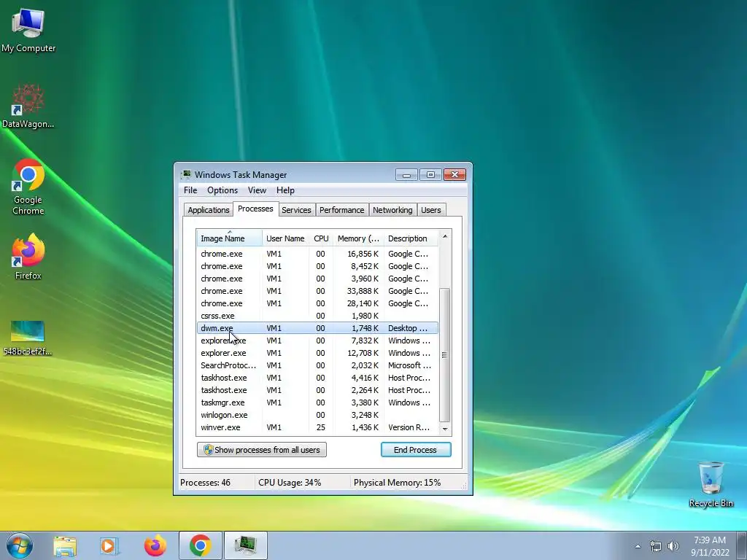
Task: Click the Task Manager taskbar button
Action: click(x=246, y=545)
